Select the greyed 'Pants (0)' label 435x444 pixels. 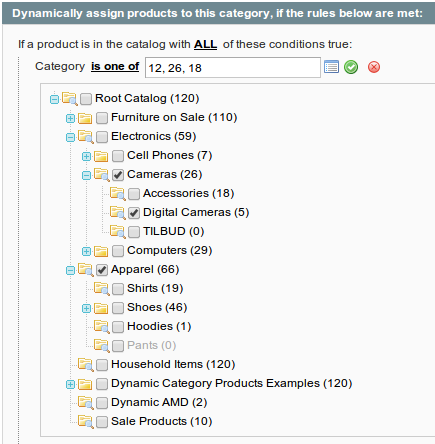[152, 345]
